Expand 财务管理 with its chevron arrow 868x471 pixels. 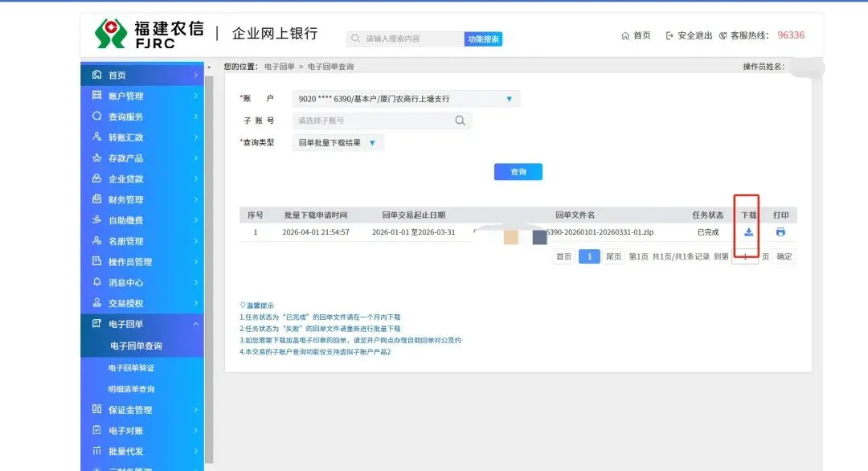click(x=196, y=199)
